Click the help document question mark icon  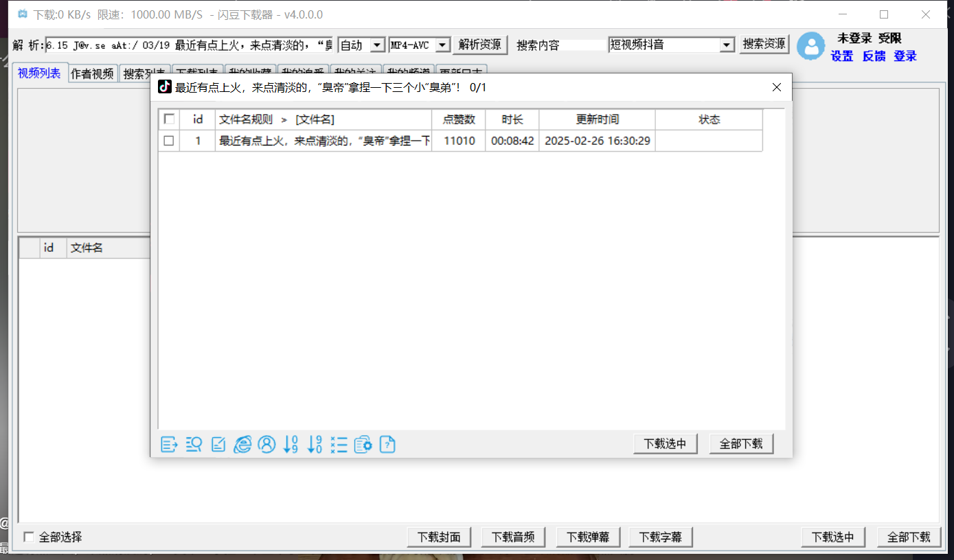click(x=387, y=445)
